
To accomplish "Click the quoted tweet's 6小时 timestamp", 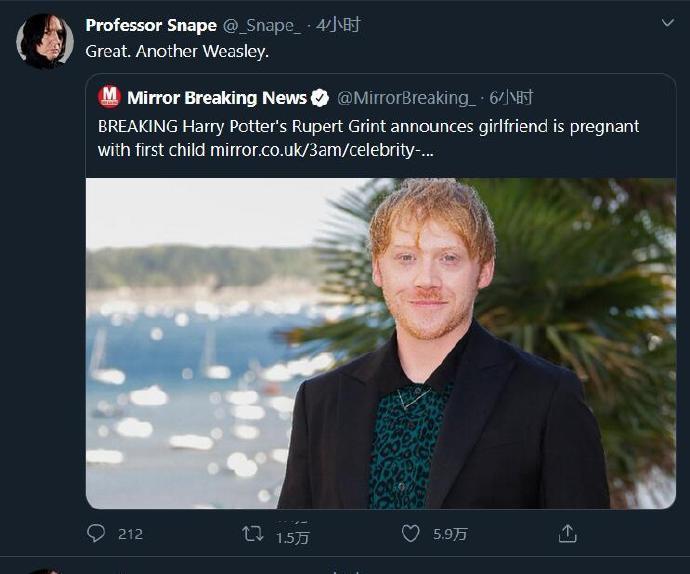I will (x=511, y=97).
